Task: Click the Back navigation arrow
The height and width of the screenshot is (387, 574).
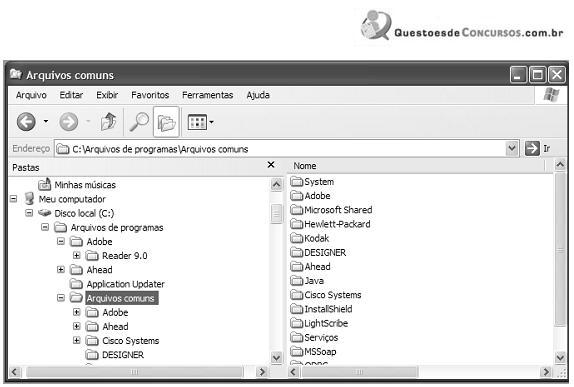Action: coord(26,122)
